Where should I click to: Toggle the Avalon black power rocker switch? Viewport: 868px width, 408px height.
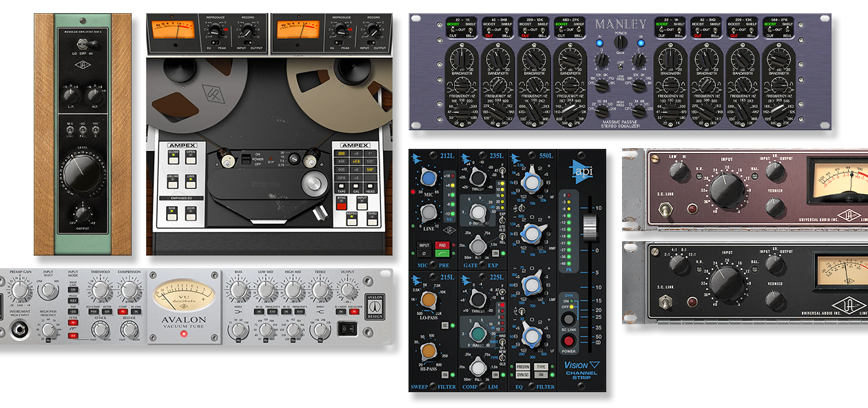click(x=354, y=329)
